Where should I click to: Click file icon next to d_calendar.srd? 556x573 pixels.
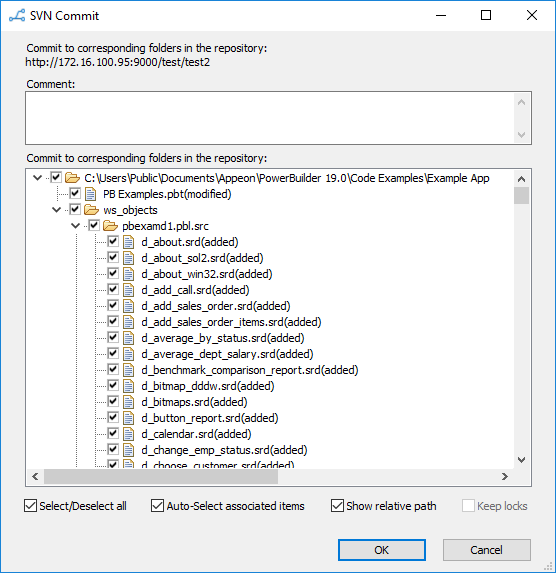point(128,434)
